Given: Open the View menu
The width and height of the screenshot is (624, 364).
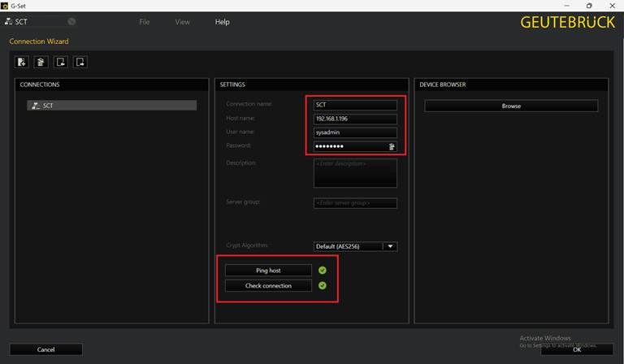Looking at the screenshot, I should [x=182, y=22].
